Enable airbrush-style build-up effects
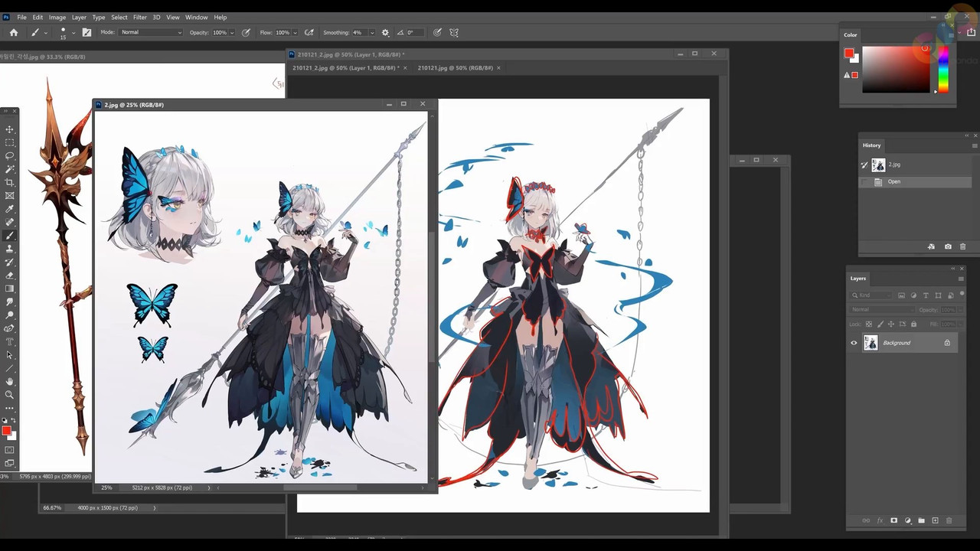The image size is (980, 551). tap(309, 32)
